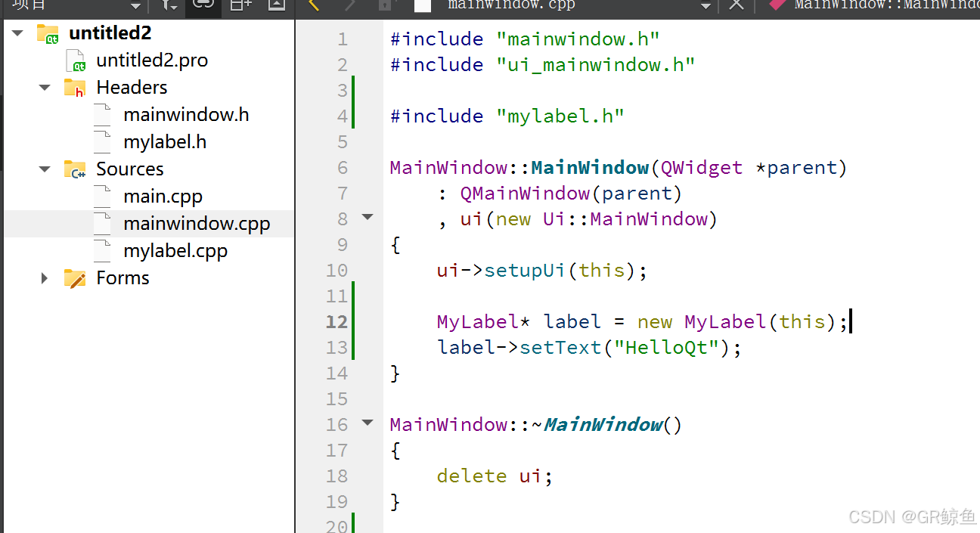The width and height of the screenshot is (980, 533).
Task: Select the Forms folder label
Action: 123,278
